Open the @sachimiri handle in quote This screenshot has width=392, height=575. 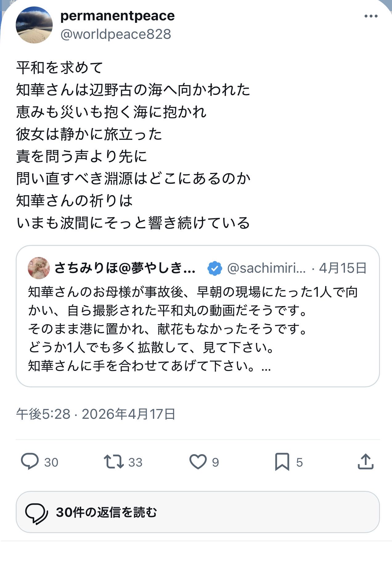266,268
